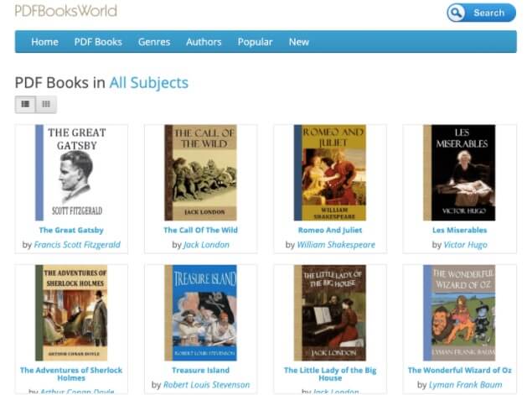Open the Popular menu
The width and height of the screenshot is (532, 395).
(x=255, y=42)
